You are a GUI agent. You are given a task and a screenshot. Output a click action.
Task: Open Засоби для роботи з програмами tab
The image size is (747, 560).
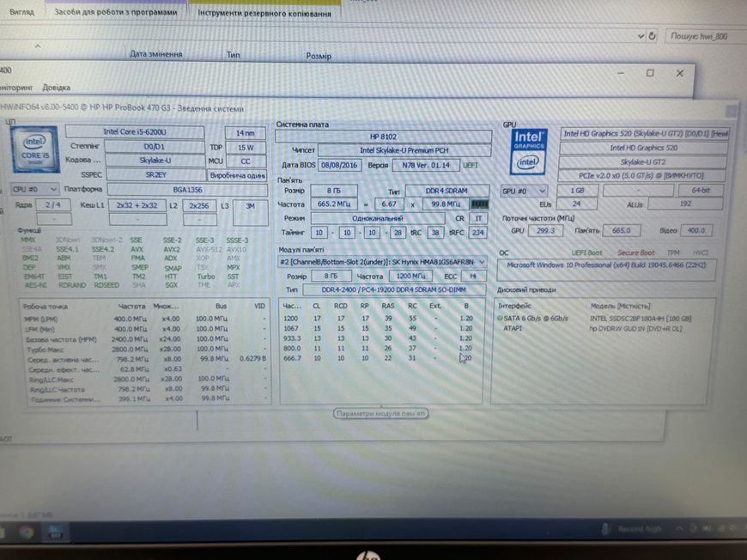pyautogui.click(x=115, y=12)
